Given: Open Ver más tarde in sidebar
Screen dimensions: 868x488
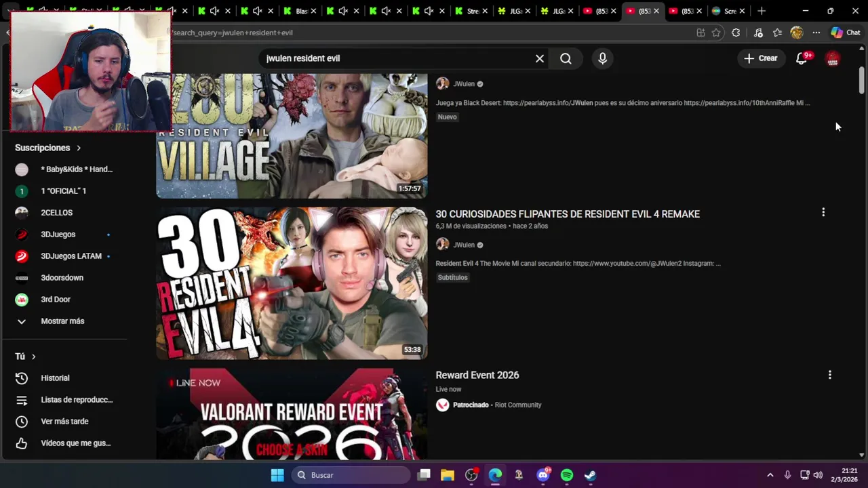Looking at the screenshot, I should (64, 422).
